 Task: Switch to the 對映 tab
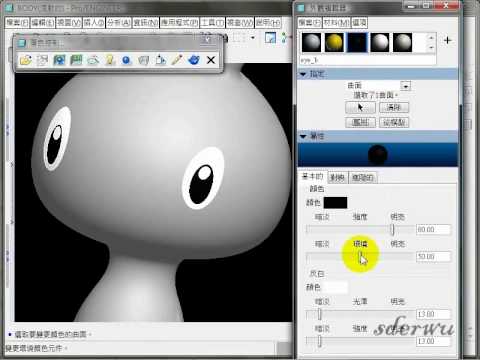pos(337,177)
